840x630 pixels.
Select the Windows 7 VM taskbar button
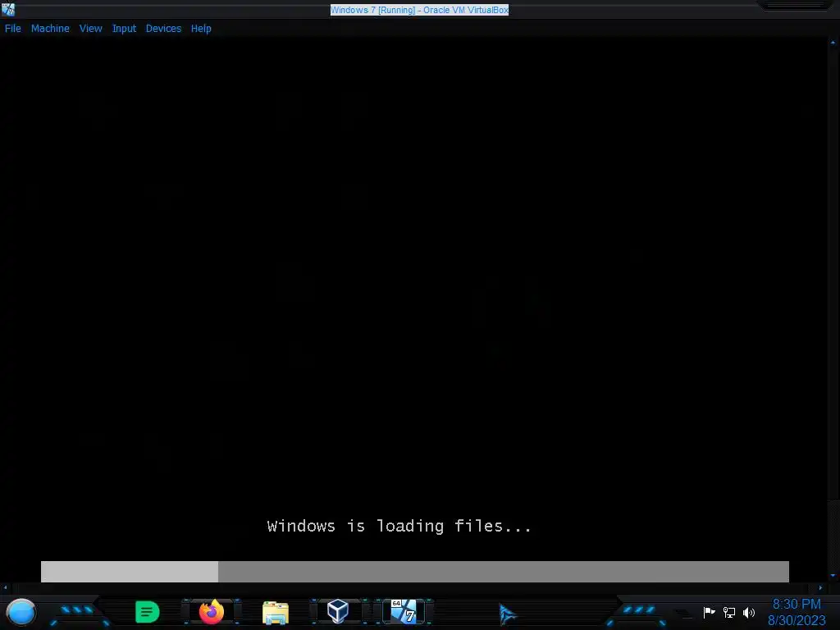(x=404, y=611)
